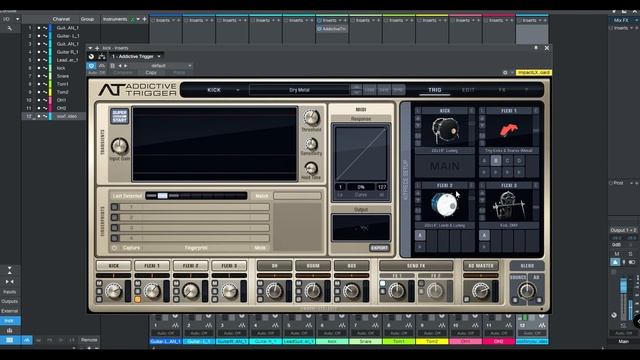Switch to the FX tab
Image resolution: width=640 pixels, height=360 pixels.
pyautogui.click(x=502, y=90)
